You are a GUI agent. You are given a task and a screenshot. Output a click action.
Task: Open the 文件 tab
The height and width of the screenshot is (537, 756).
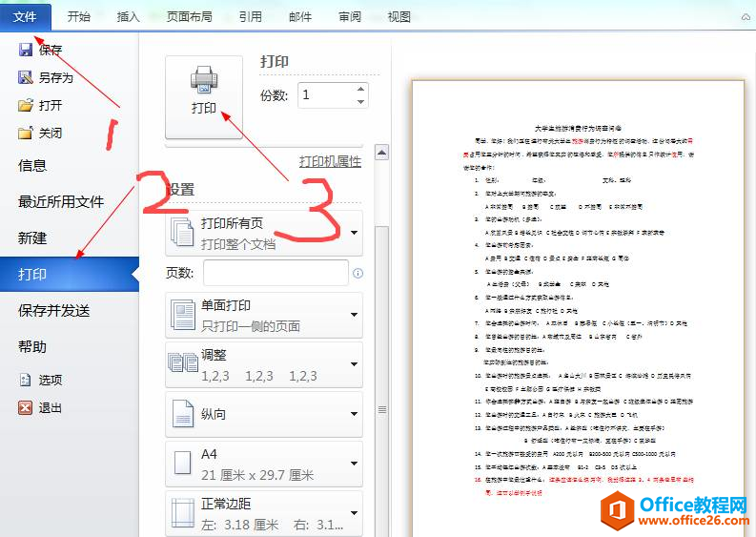point(25,17)
